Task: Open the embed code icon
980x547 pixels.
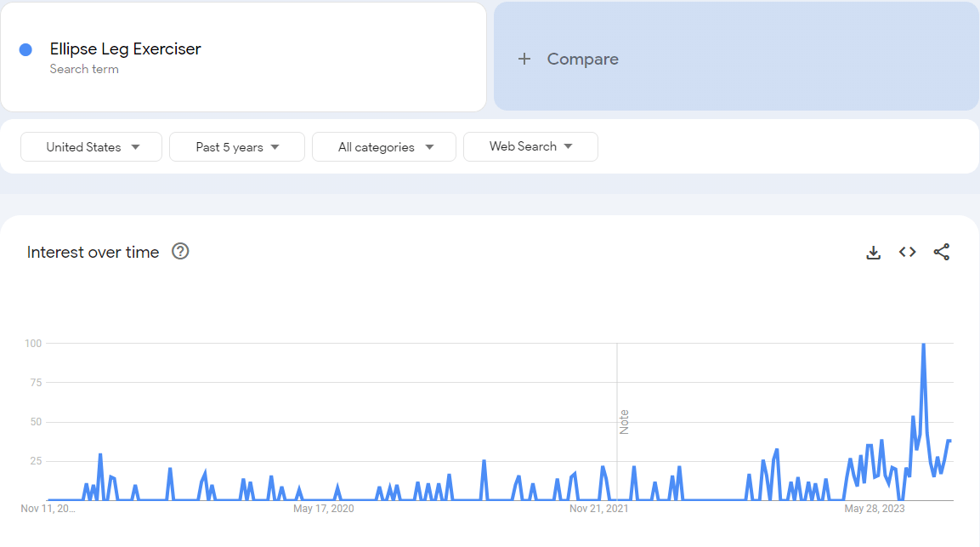Action: [x=907, y=252]
